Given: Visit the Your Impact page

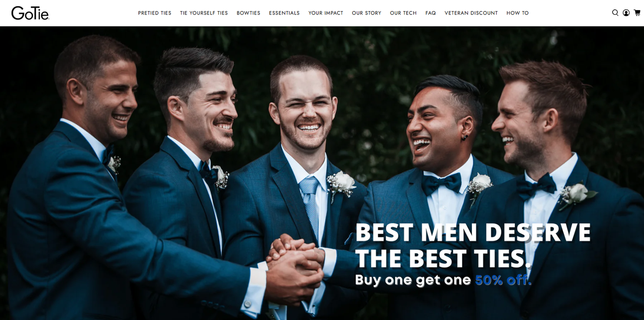Looking at the screenshot, I should pyautogui.click(x=326, y=13).
